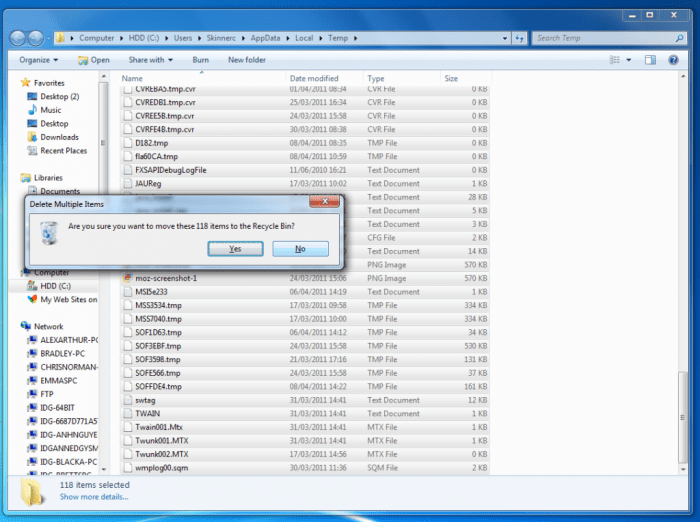Image resolution: width=700 pixels, height=522 pixels.
Task: Click the search magnifier icon
Action: coord(679,38)
